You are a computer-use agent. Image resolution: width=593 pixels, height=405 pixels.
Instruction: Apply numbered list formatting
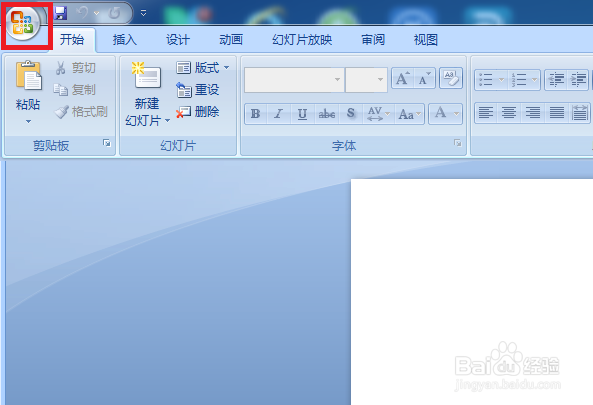[519, 80]
